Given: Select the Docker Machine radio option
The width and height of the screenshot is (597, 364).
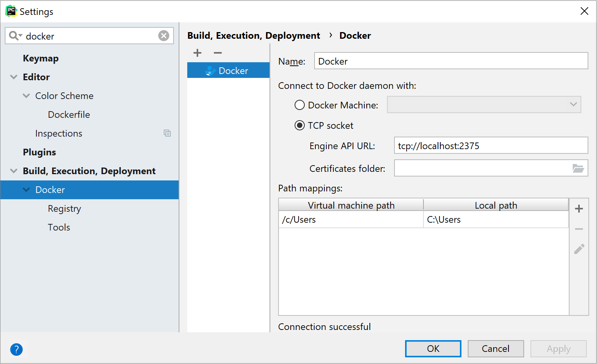Looking at the screenshot, I should [300, 105].
